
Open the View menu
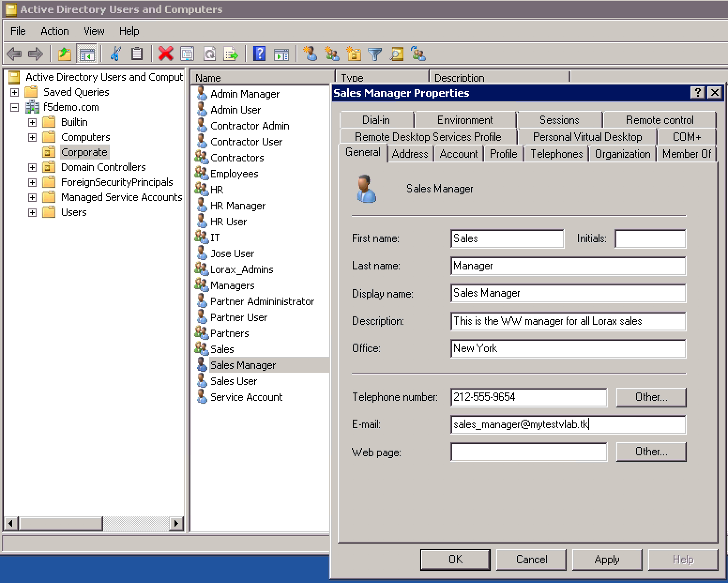point(94,31)
